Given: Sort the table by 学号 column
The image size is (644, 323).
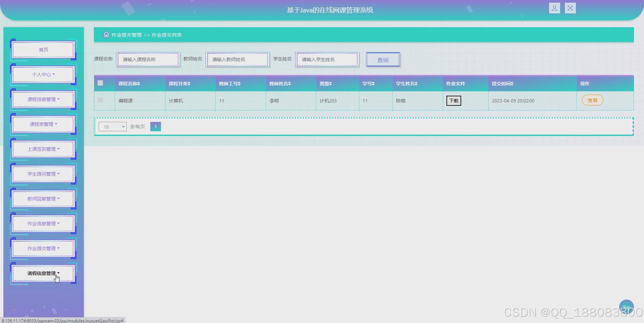Looking at the screenshot, I should [x=368, y=83].
